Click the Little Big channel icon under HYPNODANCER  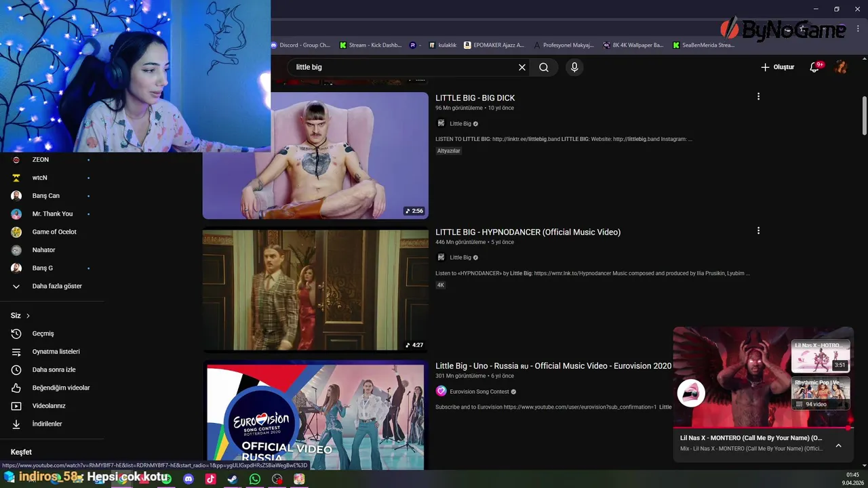[x=441, y=258]
